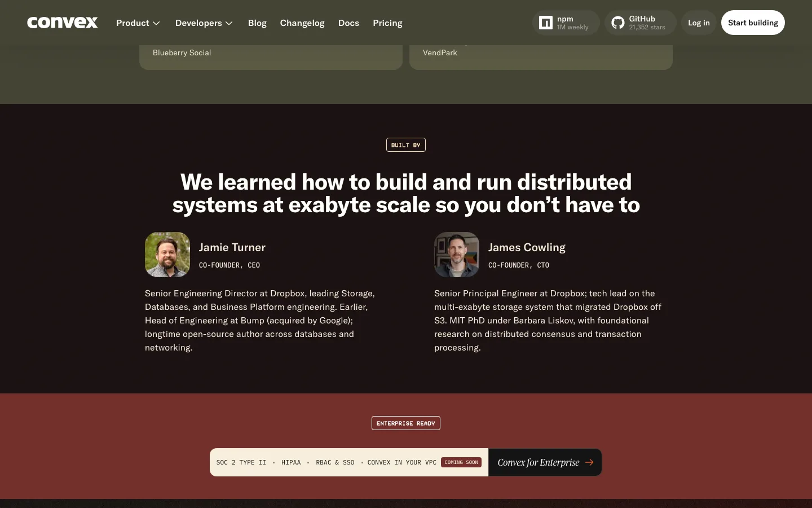Click the SOC 2 TYPE II text
Screen dimensions: 812x508
click(241, 462)
